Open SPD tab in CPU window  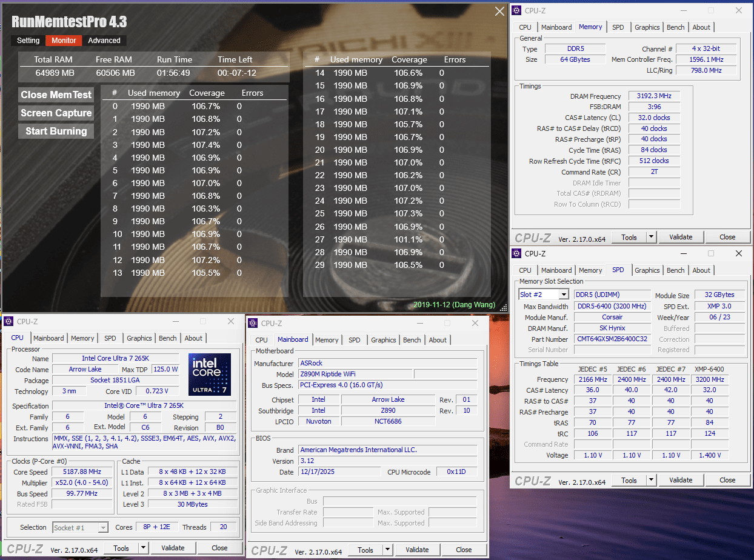[110, 338]
